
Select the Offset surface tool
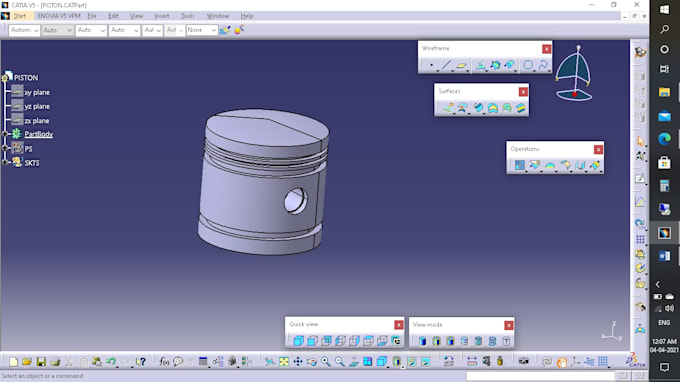tap(463, 108)
